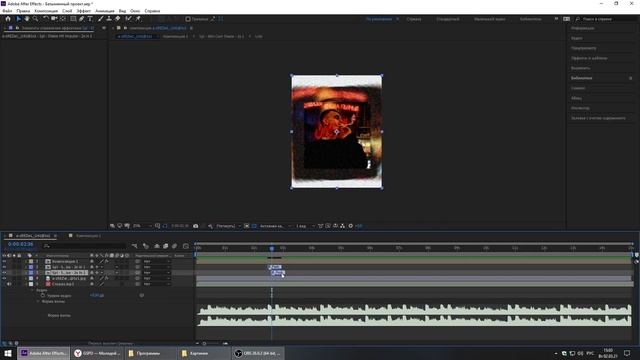
Task: Open the Анимация menu
Action: pyautogui.click(x=105, y=11)
